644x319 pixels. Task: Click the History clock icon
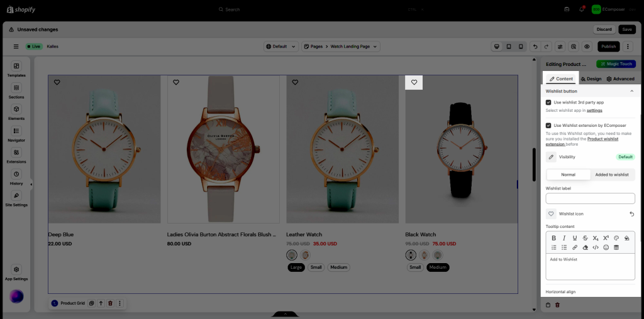click(16, 176)
